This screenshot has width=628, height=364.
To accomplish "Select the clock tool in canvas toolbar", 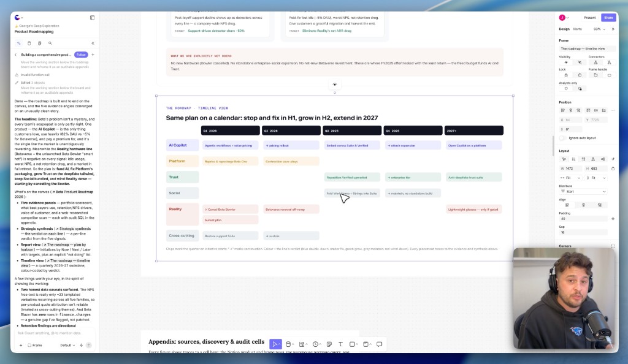I will tap(316, 344).
